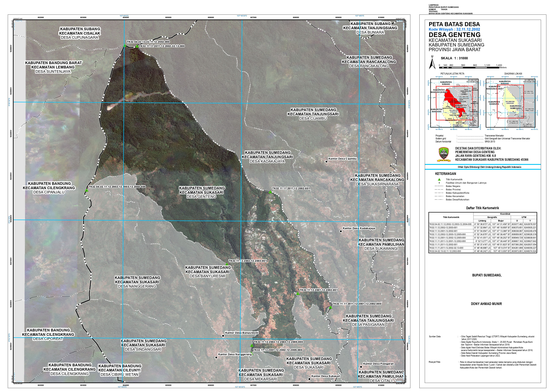Click the triangle marker TK32.11.12.2001-12.2002-001
This screenshot has height=392, width=554.
tap(298, 293)
